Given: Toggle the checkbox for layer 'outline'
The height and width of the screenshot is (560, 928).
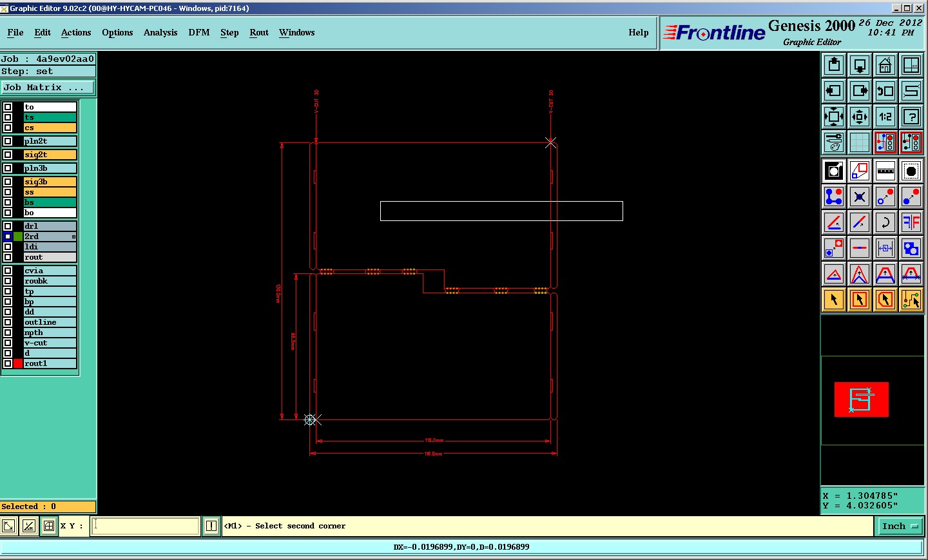Looking at the screenshot, I should point(8,322).
